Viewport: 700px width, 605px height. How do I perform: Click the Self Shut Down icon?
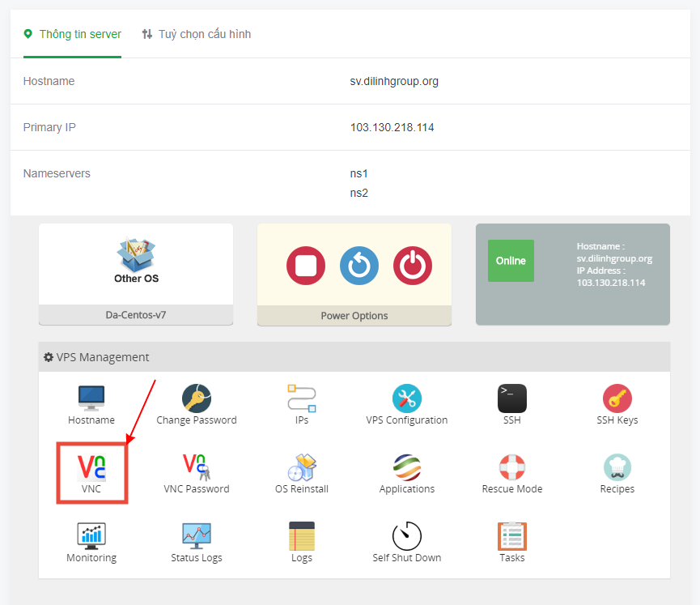pyautogui.click(x=406, y=540)
